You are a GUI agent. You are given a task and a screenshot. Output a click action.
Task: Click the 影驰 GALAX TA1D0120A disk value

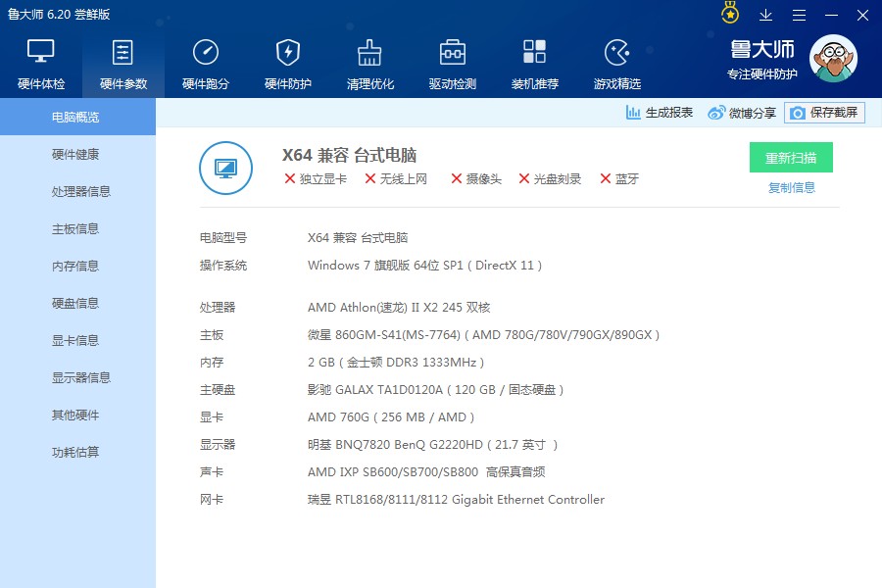coord(435,389)
